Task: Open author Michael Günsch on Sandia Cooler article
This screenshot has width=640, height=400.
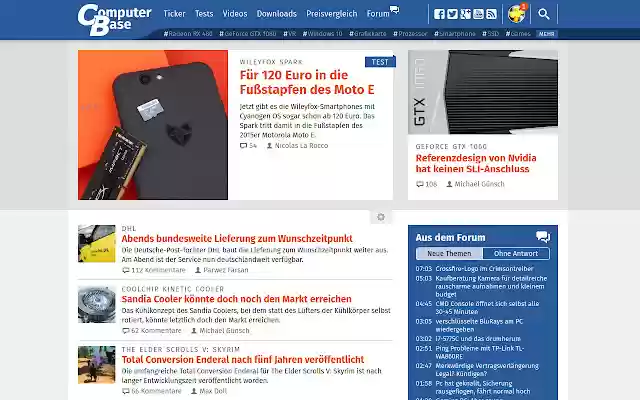Action: point(220,331)
